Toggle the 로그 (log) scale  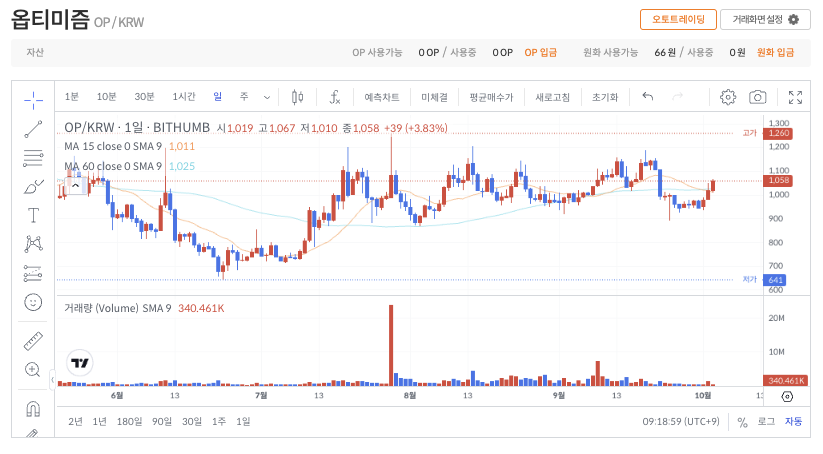766,422
